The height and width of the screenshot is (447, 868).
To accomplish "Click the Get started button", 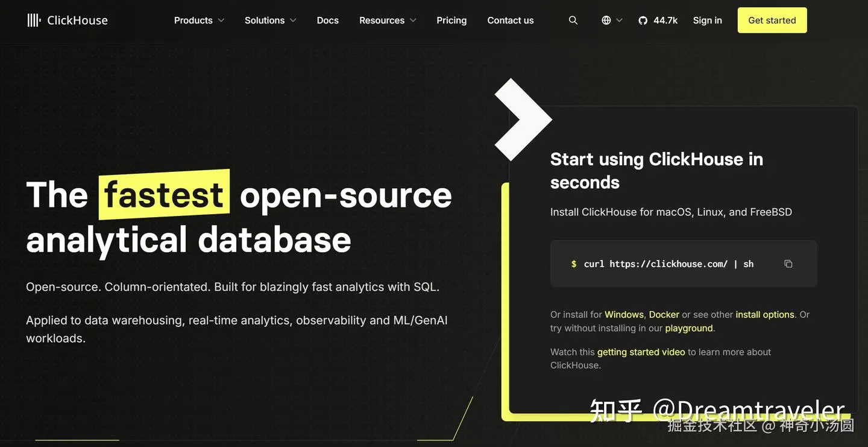I will click(x=772, y=21).
